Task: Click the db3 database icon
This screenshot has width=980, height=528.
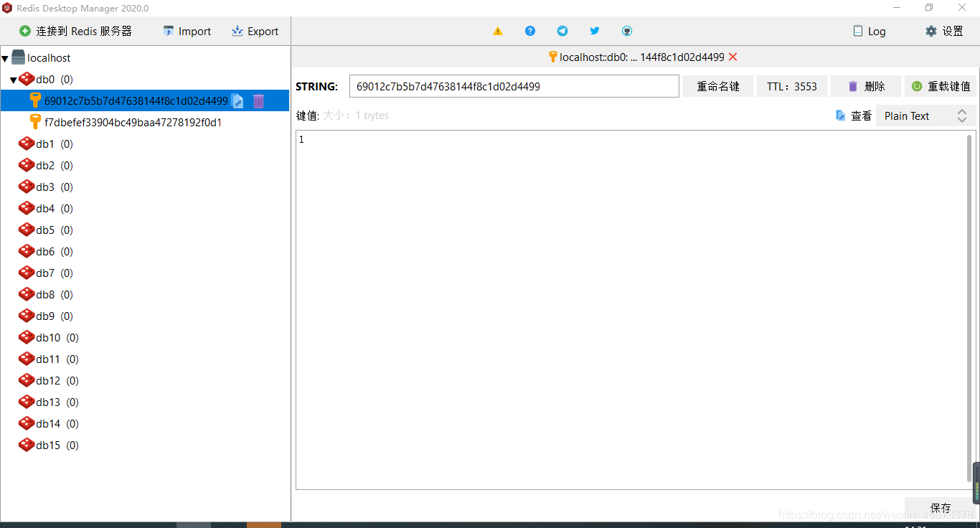Action: point(27,187)
